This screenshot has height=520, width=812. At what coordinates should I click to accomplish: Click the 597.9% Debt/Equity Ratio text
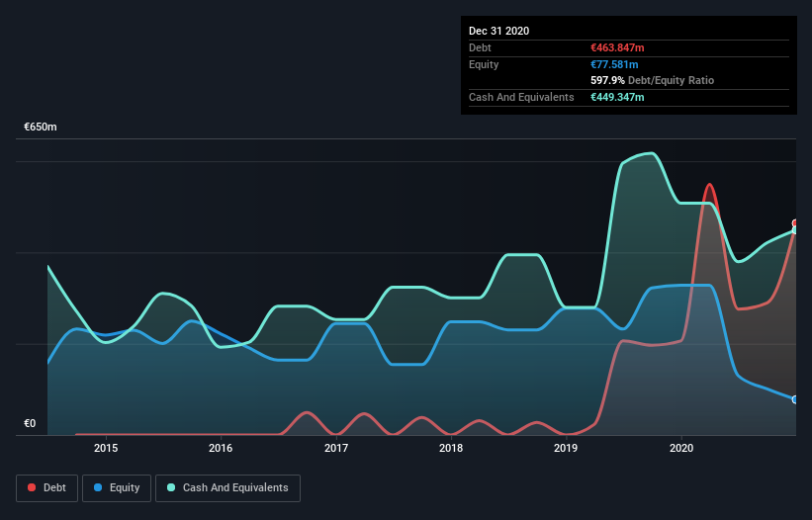[652, 80]
